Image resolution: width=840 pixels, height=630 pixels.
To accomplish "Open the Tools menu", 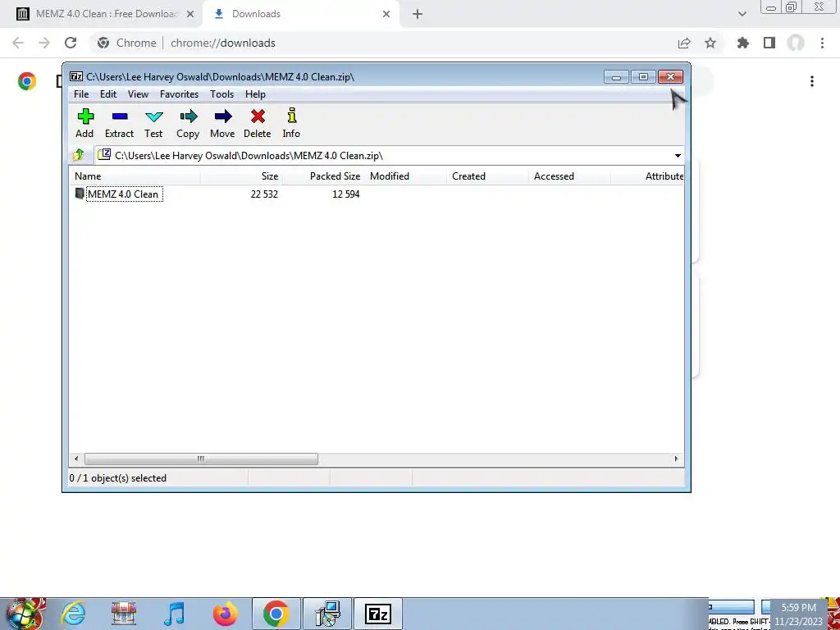I will pyautogui.click(x=221, y=94).
